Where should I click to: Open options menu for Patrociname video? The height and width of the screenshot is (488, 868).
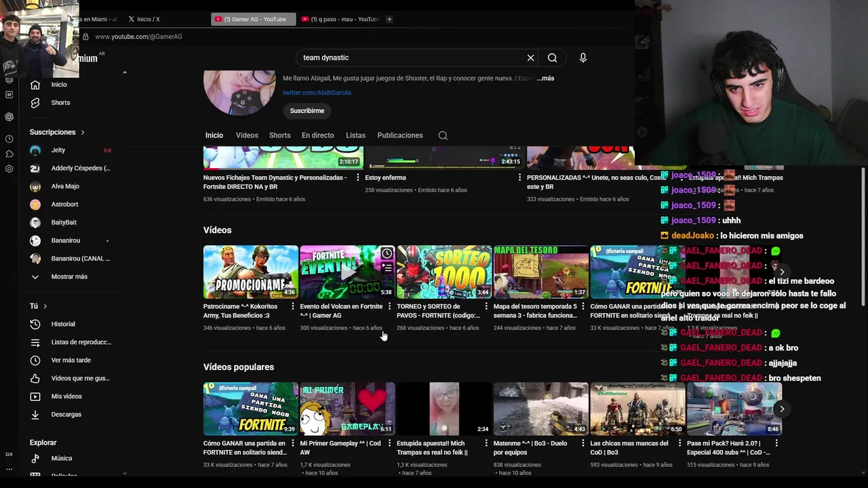(x=292, y=306)
